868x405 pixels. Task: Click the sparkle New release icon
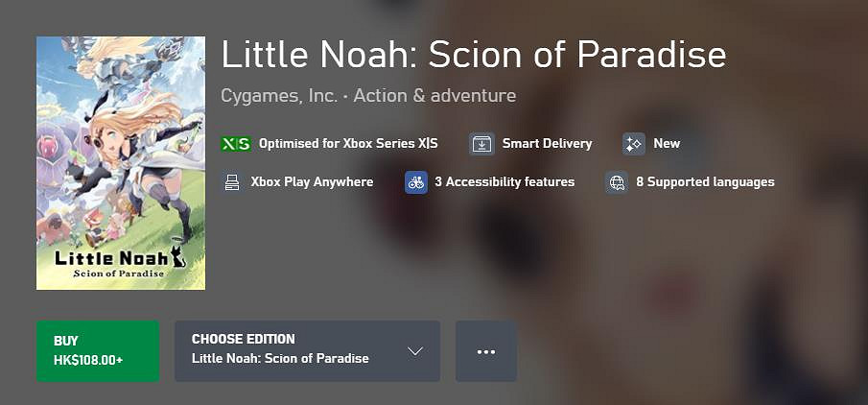coord(633,144)
